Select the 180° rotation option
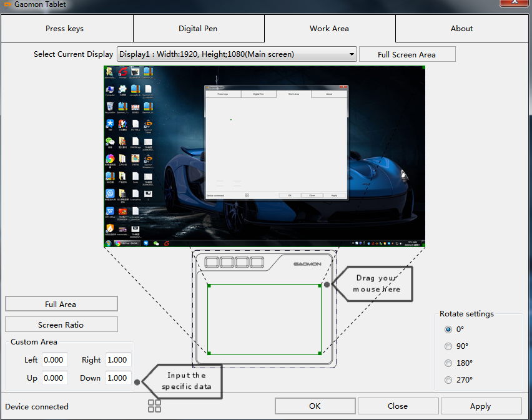532x420 pixels. pyautogui.click(x=448, y=363)
